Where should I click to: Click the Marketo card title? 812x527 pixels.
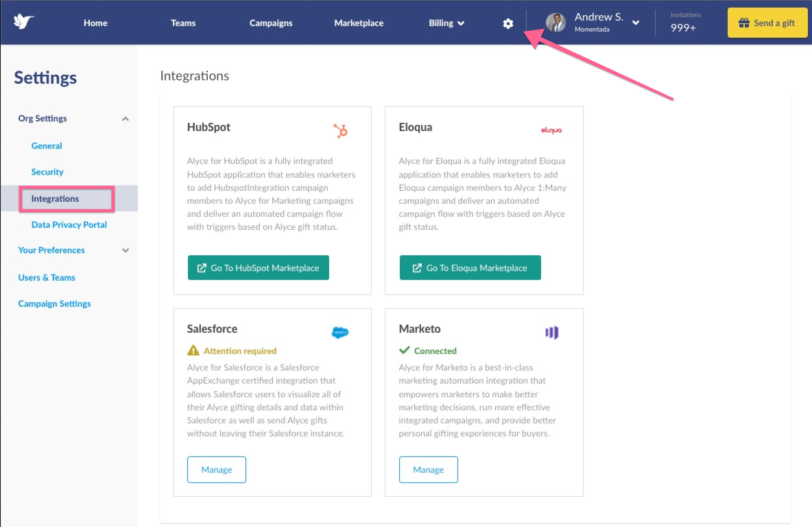point(420,329)
